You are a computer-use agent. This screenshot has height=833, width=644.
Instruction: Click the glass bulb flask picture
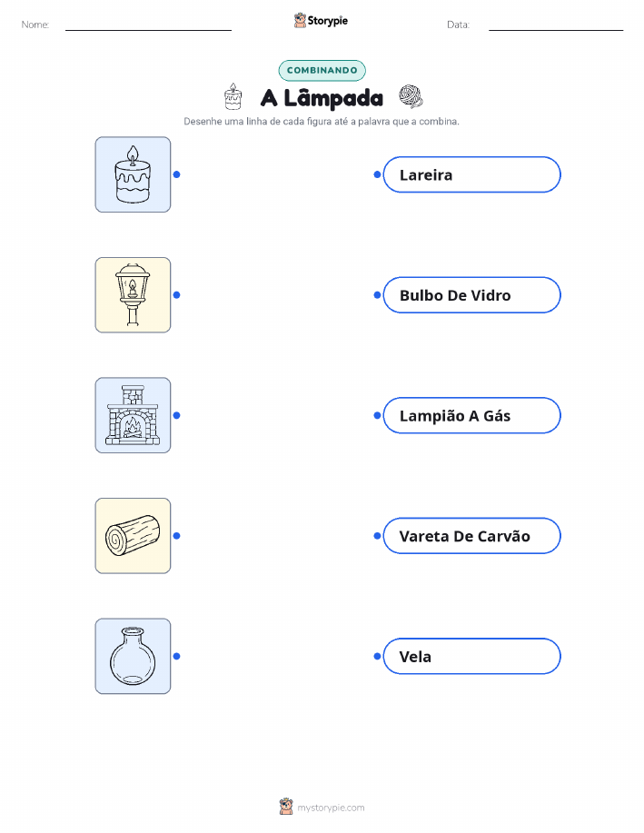click(133, 656)
